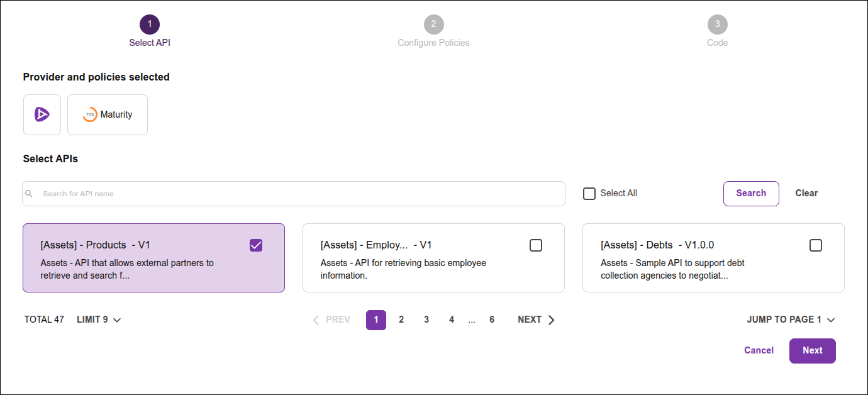Click the Next button to proceed
868x395 pixels.
[812, 350]
